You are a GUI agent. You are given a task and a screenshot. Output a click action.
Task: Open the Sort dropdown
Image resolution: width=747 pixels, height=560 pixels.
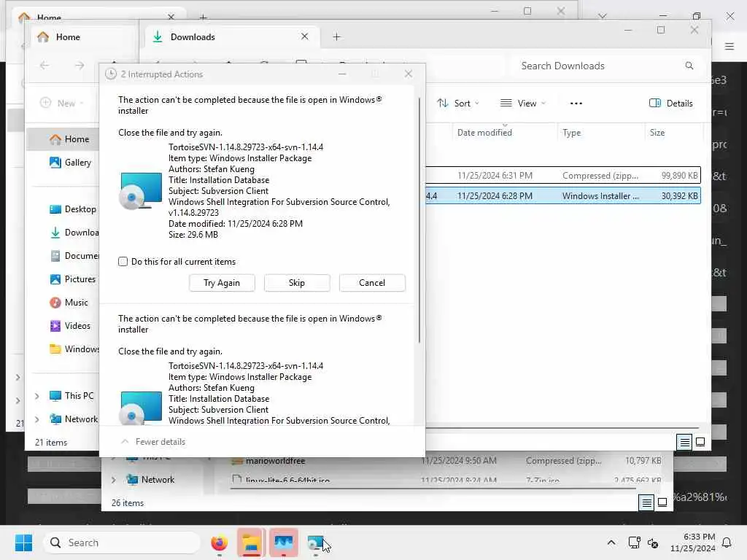[458, 104]
